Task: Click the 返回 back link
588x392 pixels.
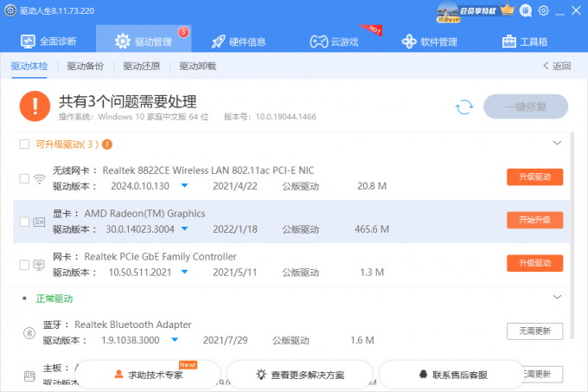Action: click(x=557, y=67)
